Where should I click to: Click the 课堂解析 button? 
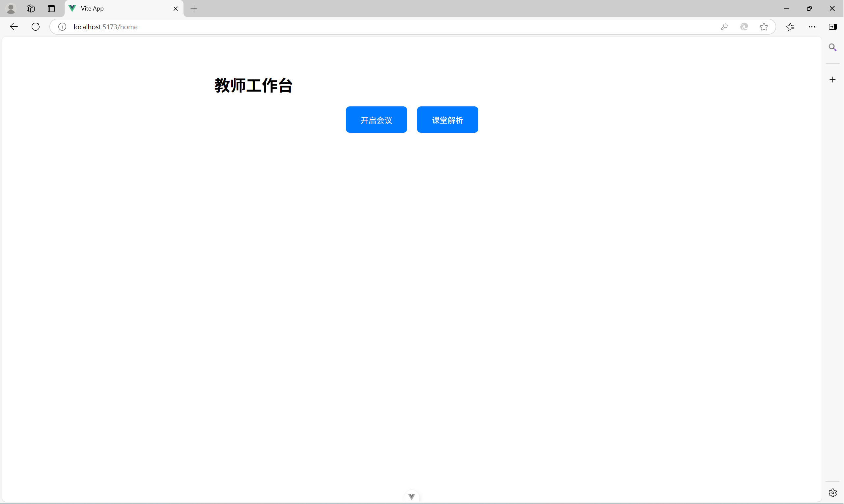point(447,120)
